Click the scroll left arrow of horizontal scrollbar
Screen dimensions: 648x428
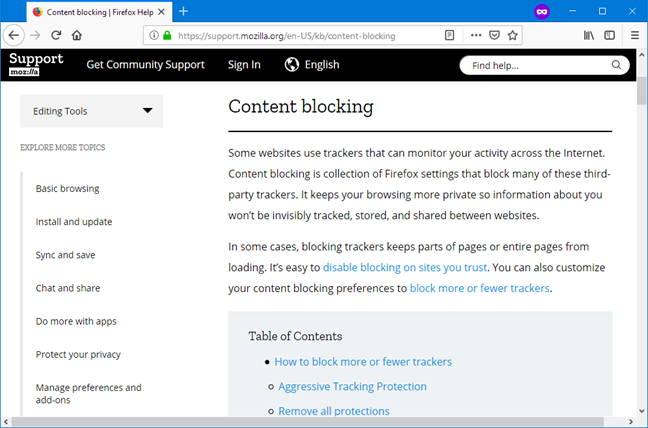(x=5, y=422)
